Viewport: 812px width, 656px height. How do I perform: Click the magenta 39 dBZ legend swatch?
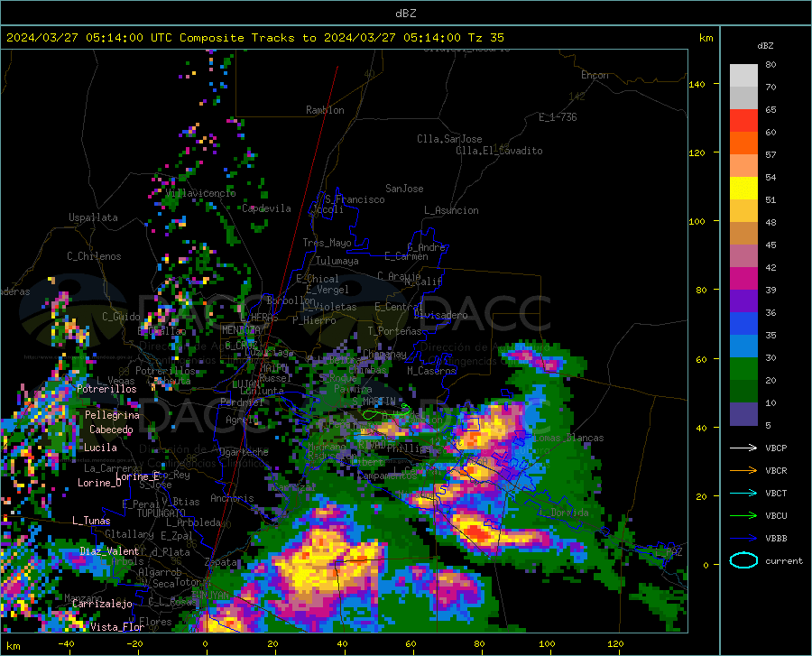(743, 279)
